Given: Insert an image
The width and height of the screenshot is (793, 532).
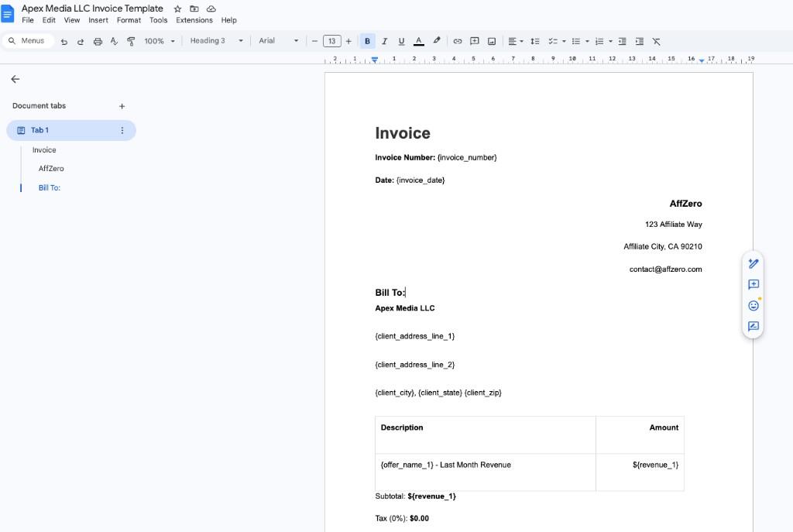Looking at the screenshot, I should (x=492, y=42).
